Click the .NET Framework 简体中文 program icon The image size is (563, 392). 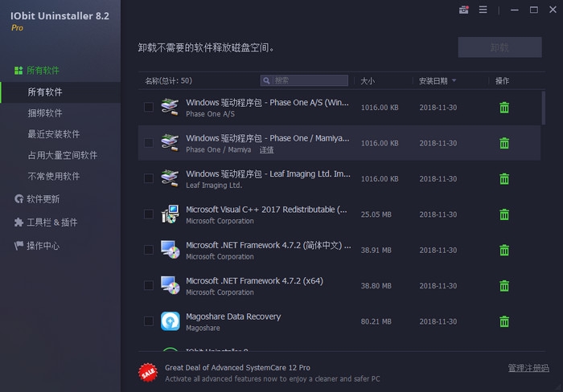tap(170, 250)
